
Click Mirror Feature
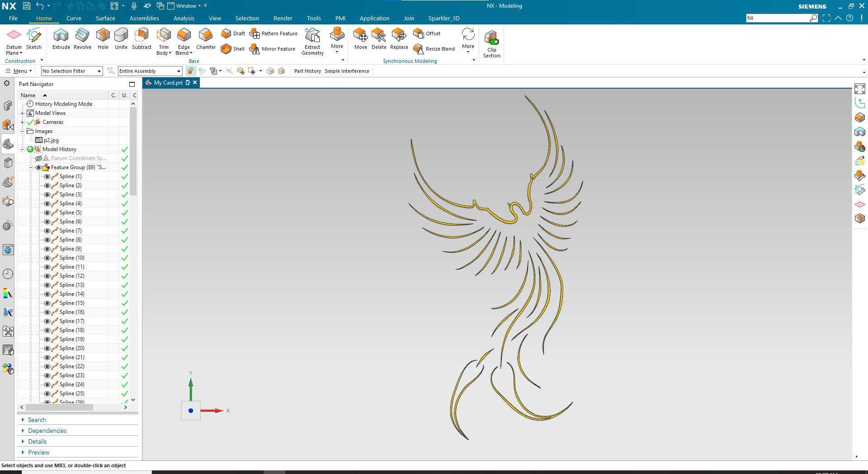tap(273, 49)
